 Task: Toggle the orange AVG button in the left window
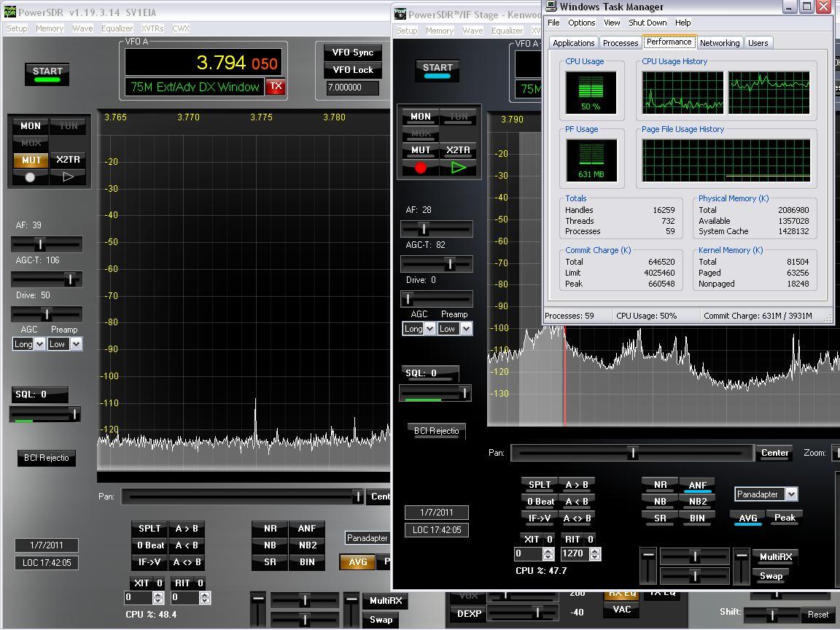coord(357,562)
